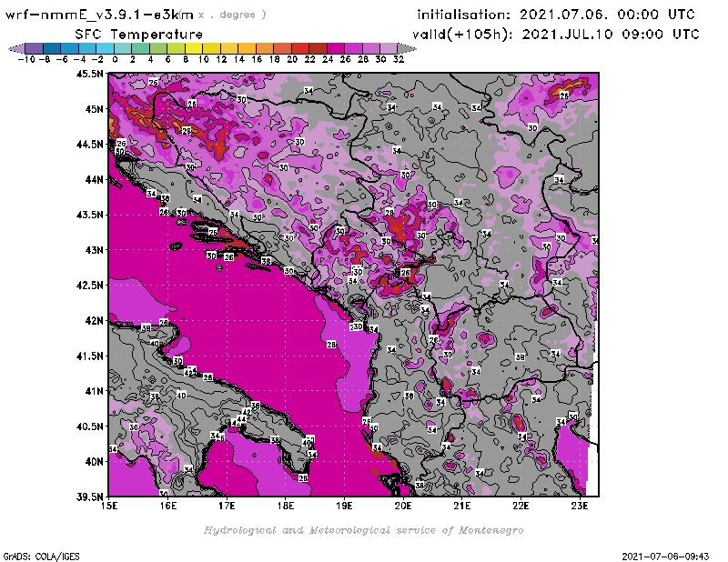Click the 'x . degree )' text beside the title
Image resolution: width=728 pixels, height=562 pixels.
(x=232, y=15)
